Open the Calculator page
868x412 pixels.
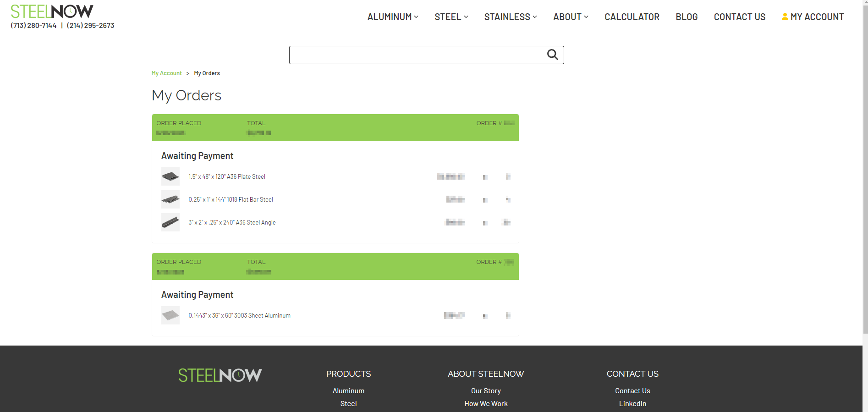point(632,17)
